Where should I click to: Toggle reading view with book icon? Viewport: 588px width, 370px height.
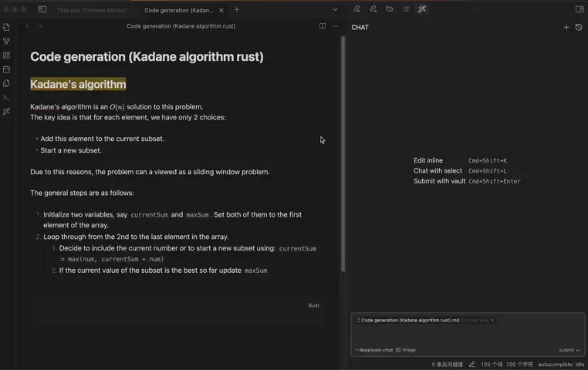tap(323, 26)
